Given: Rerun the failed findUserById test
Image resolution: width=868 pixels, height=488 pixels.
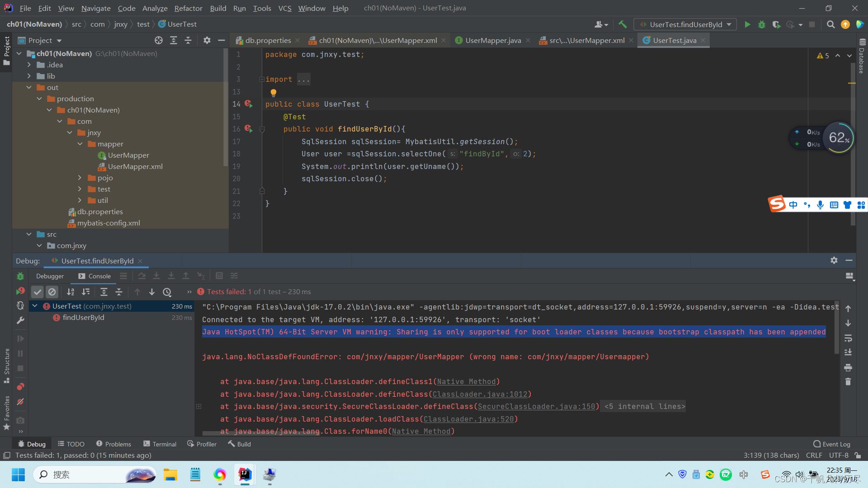Looking at the screenshot, I should (20, 291).
